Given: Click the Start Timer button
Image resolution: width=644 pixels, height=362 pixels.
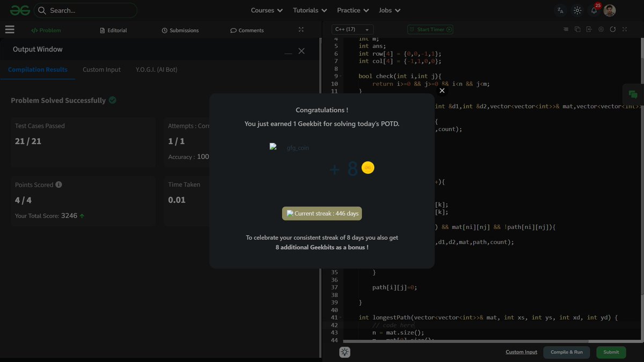Looking at the screenshot, I should (x=430, y=29).
